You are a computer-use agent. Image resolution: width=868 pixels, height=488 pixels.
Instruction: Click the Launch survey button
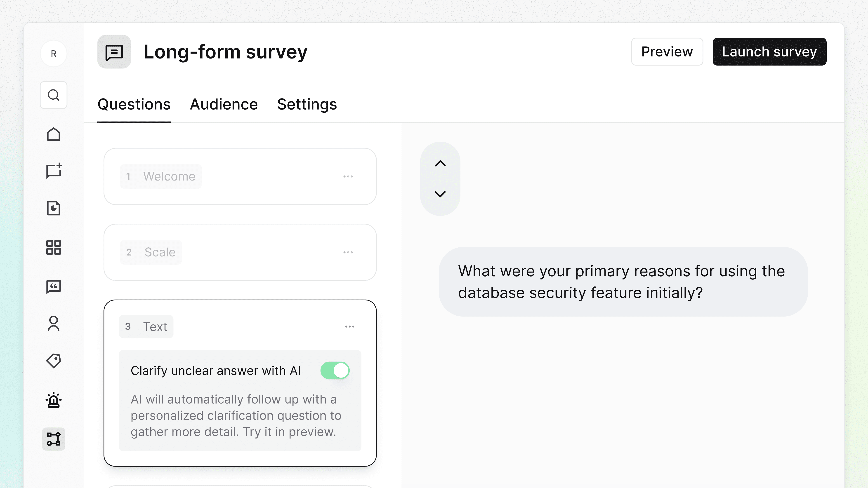(769, 52)
